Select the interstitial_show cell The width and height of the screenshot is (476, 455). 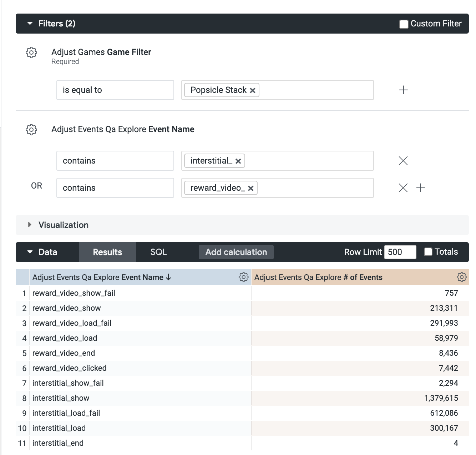140,398
